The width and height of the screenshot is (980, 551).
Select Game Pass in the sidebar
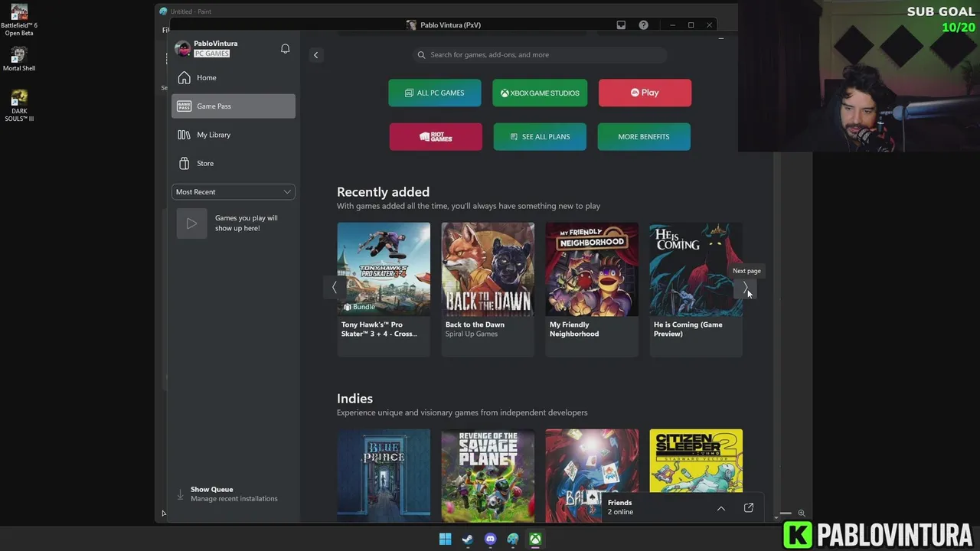234,106
